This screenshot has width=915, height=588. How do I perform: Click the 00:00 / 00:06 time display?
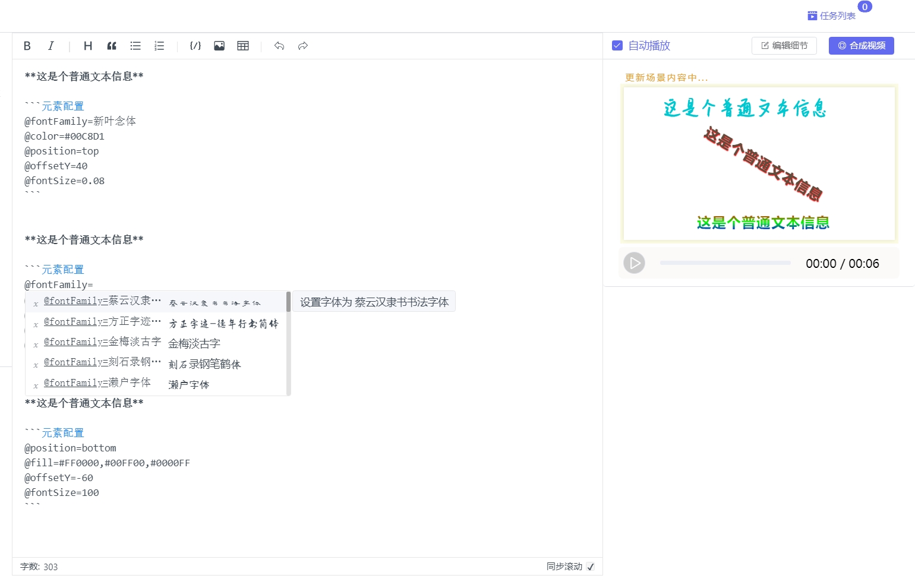click(843, 264)
